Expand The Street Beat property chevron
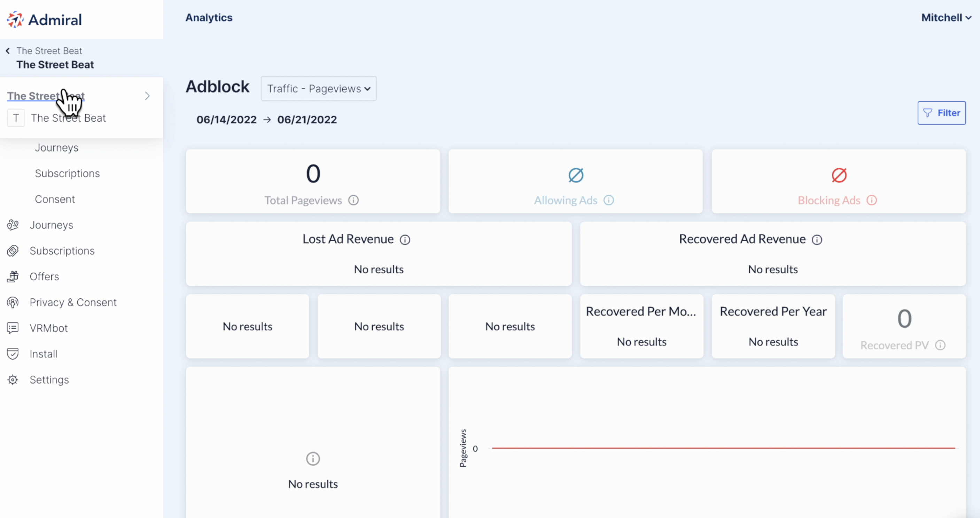 (x=147, y=96)
